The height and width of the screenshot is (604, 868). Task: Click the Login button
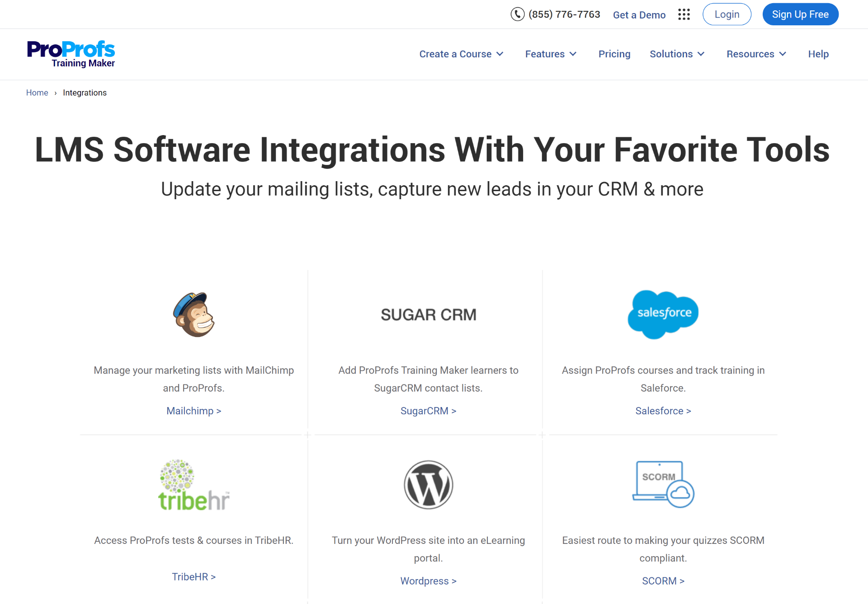click(x=727, y=14)
